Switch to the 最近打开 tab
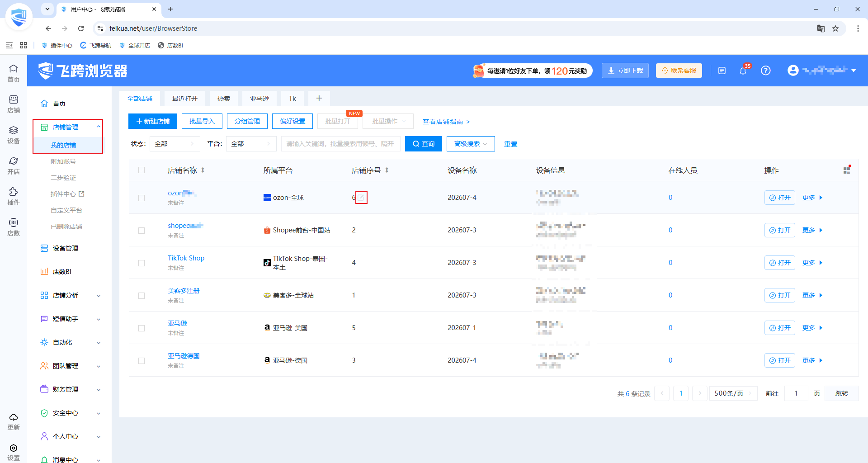This screenshot has height=463, width=868. [184, 99]
